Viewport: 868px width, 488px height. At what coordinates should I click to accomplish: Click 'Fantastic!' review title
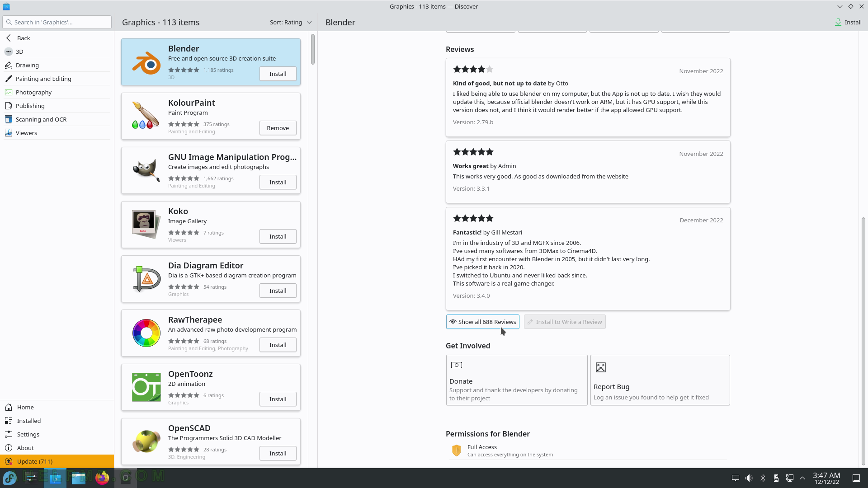[467, 232]
